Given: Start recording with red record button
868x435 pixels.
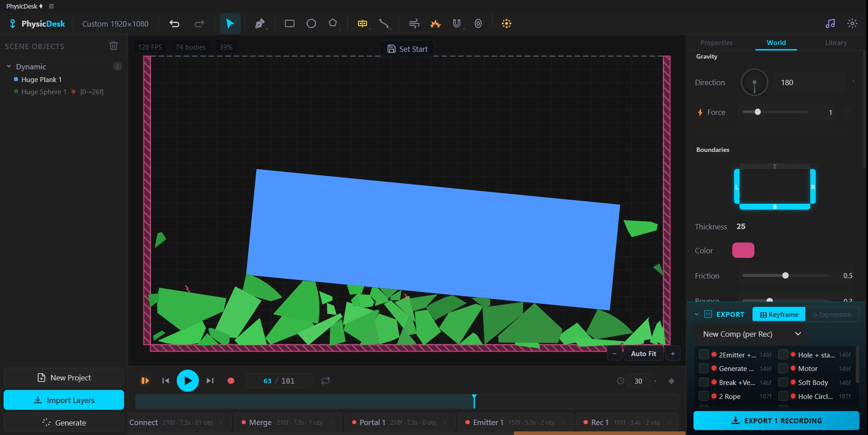Looking at the screenshot, I should pyautogui.click(x=231, y=381).
